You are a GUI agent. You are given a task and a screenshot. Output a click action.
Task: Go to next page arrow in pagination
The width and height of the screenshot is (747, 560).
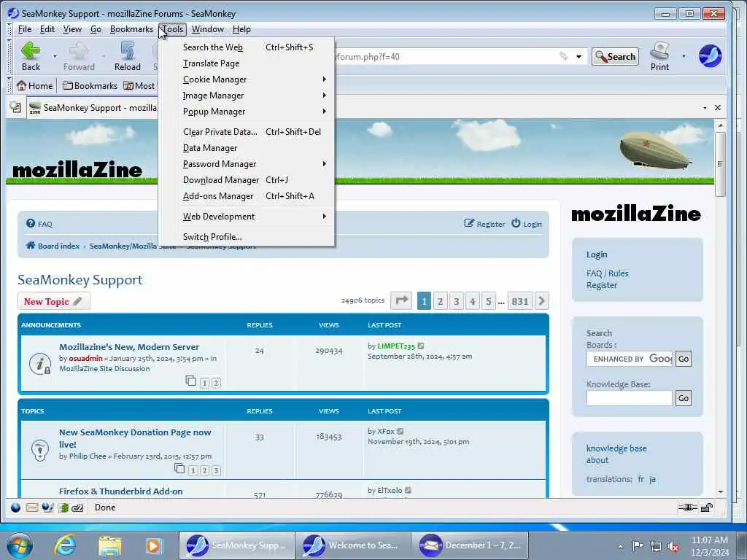[542, 300]
